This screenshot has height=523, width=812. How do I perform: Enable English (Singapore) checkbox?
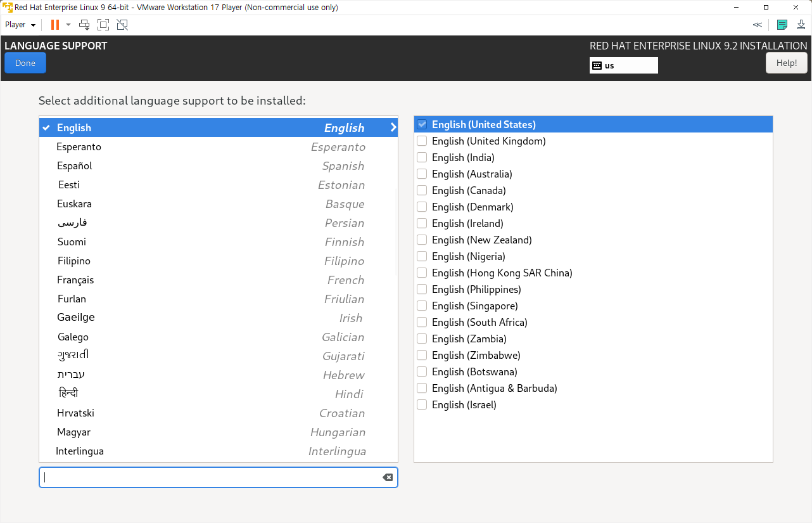tap(422, 306)
